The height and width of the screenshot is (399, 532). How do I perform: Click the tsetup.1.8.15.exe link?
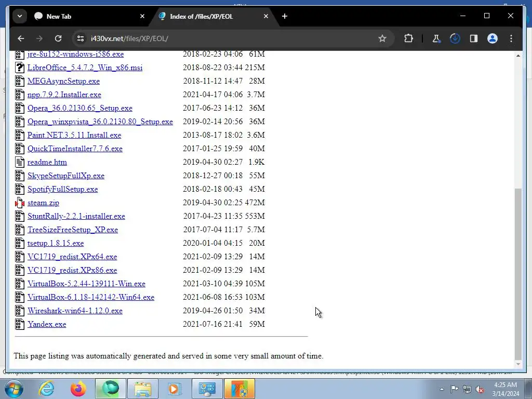[56, 243]
